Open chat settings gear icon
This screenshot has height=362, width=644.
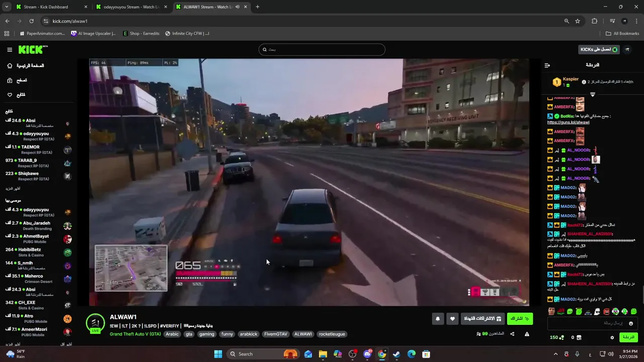(x=612, y=337)
